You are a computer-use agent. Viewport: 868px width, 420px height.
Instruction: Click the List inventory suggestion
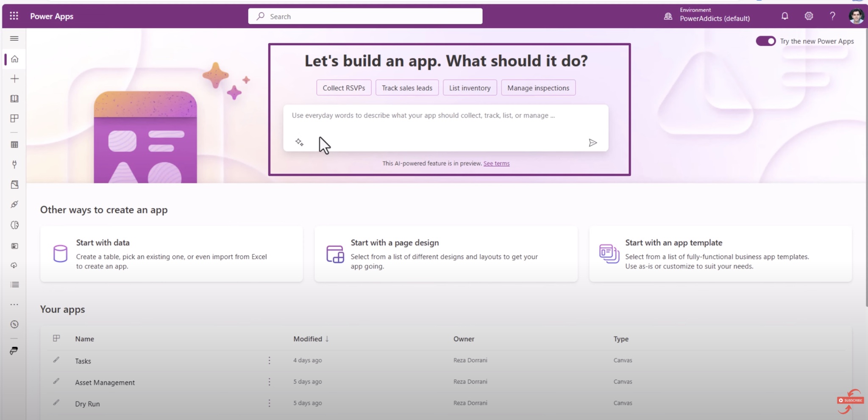pyautogui.click(x=470, y=88)
